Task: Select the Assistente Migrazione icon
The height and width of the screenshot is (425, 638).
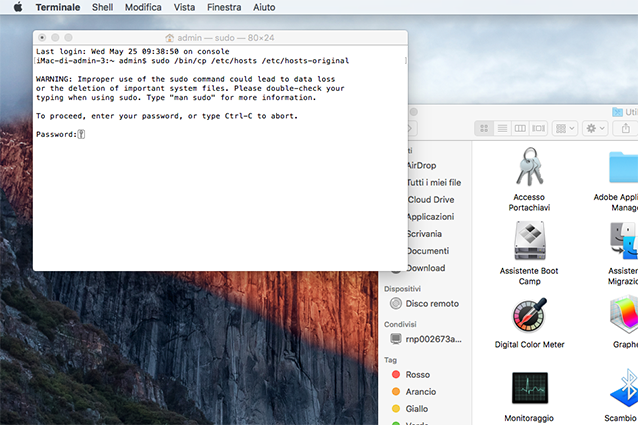Action: (x=624, y=240)
